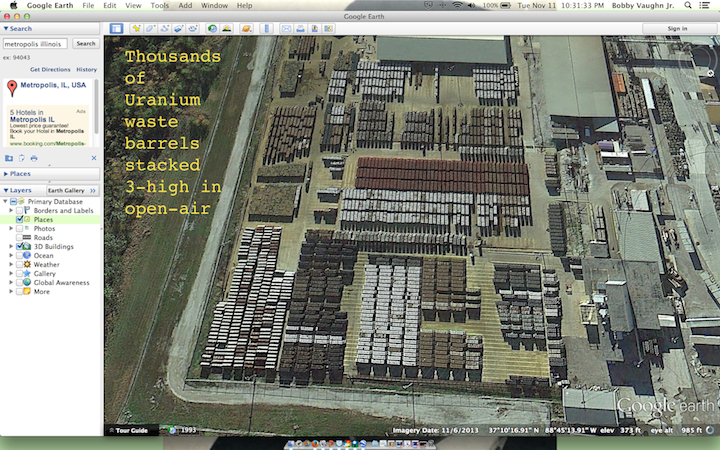
Task: Toggle the Primary Database checkbox
Action: tap(13, 202)
